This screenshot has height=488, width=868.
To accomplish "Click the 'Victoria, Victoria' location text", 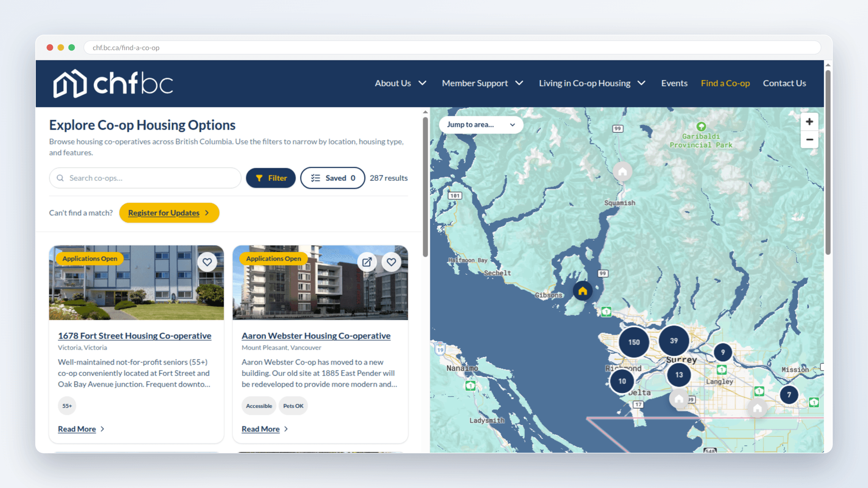I will (82, 347).
